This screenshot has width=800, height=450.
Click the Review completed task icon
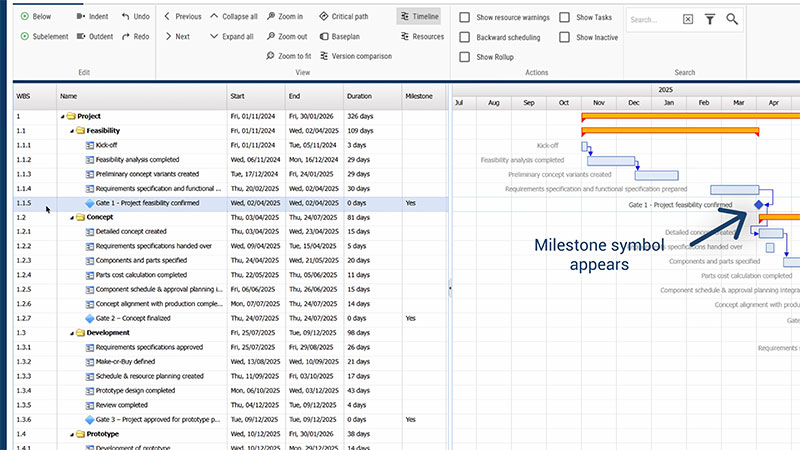[90, 405]
